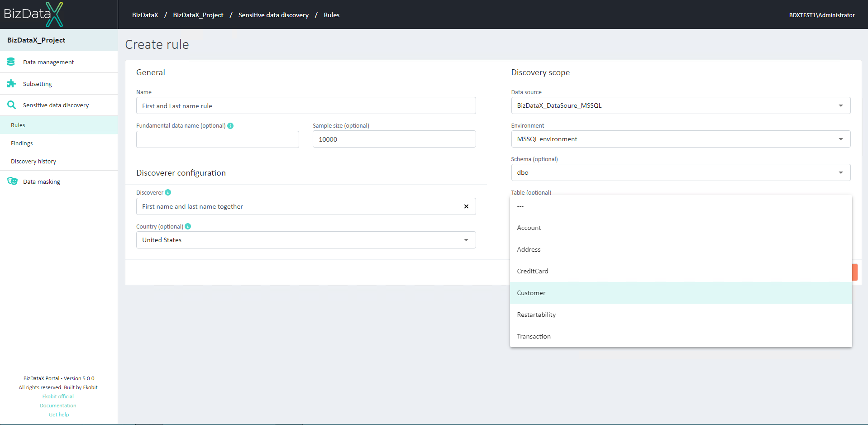The width and height of the screenshot is (868, 425).
Task: Click the Create rule heading
Action: [x=157, y=44]
